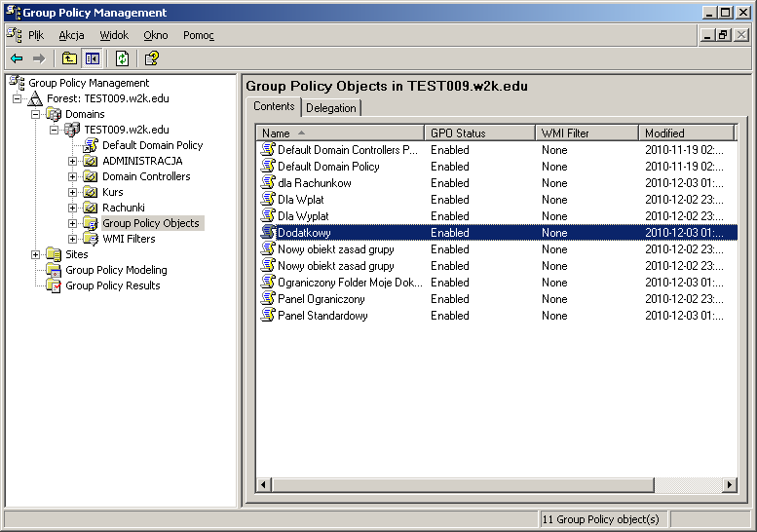Click the Panel Standardowy GPO icon
The image size is (757, 532).
tap(268, 316)
